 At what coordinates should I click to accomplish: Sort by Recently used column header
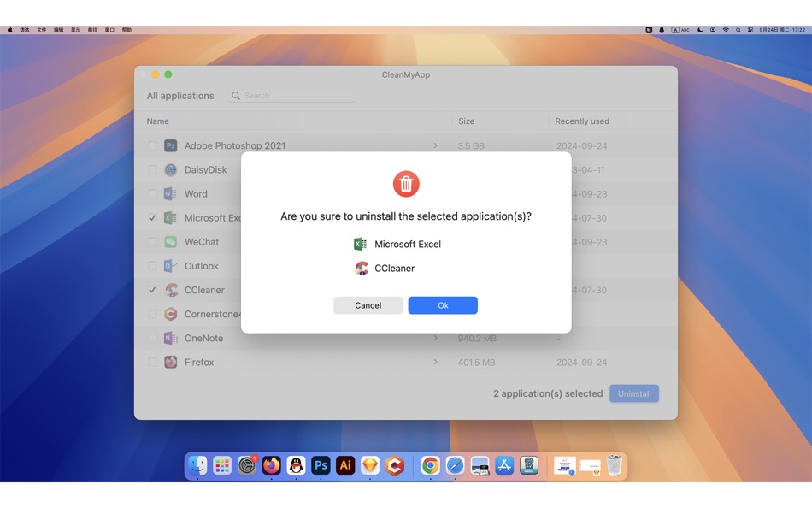point(582,121)
